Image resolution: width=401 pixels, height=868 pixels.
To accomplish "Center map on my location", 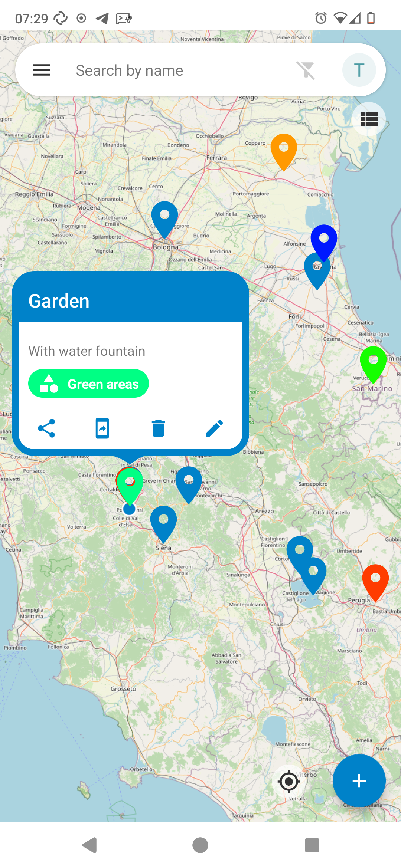I will coord(289,782).
